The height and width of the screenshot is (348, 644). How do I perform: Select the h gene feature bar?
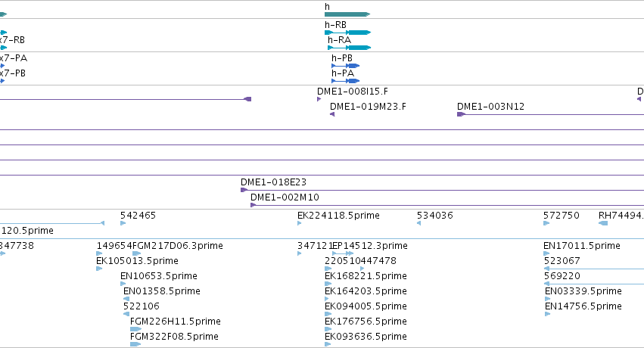347,14
